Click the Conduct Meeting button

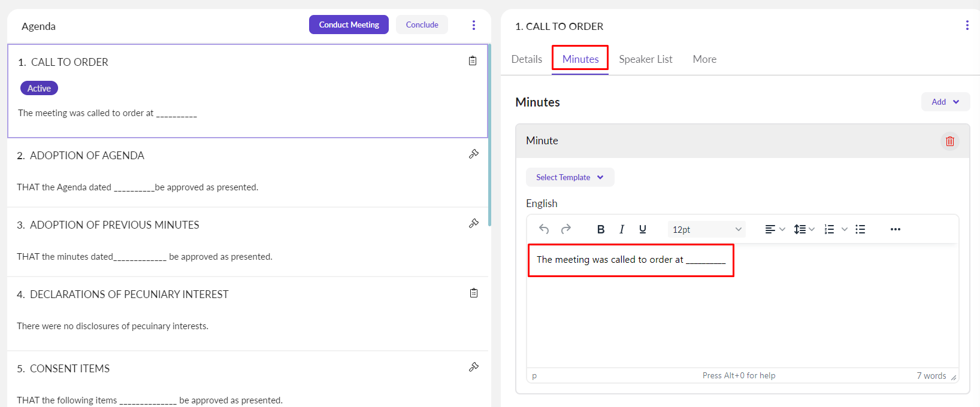coord(349,25)
